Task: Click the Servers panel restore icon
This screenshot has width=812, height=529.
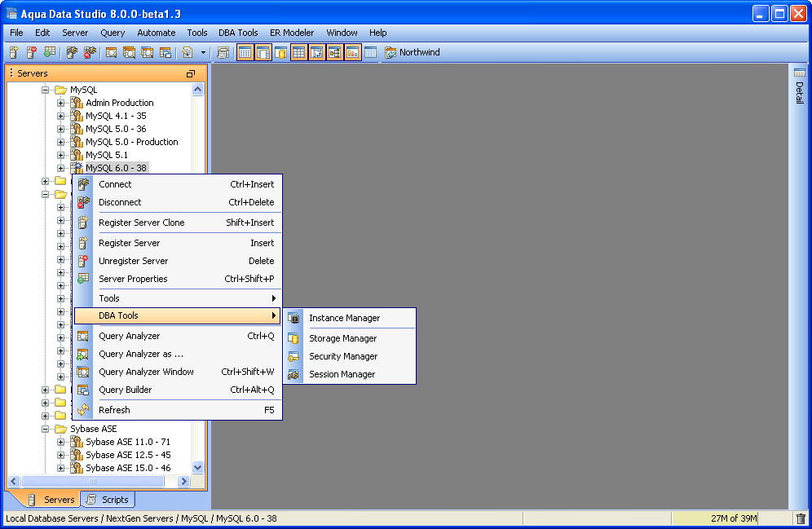Action: [191, 73]
